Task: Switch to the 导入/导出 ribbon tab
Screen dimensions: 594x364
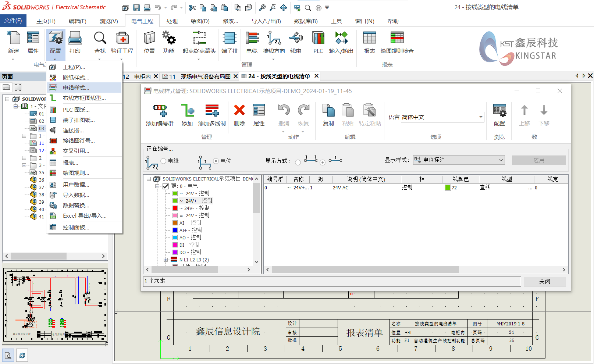Action: [266, 21]
